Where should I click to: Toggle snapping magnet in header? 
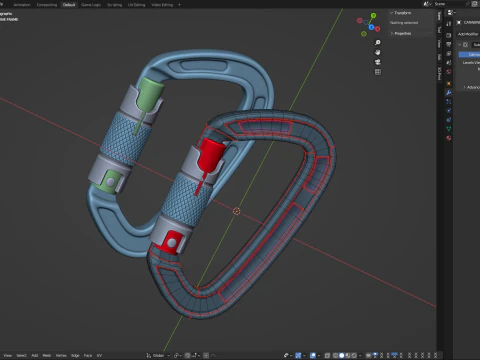[x=188, y=356]
